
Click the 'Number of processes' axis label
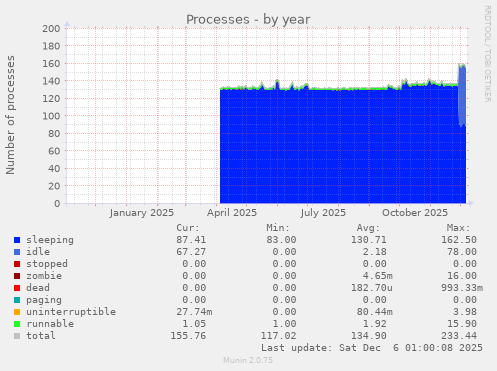coord(10,115)
